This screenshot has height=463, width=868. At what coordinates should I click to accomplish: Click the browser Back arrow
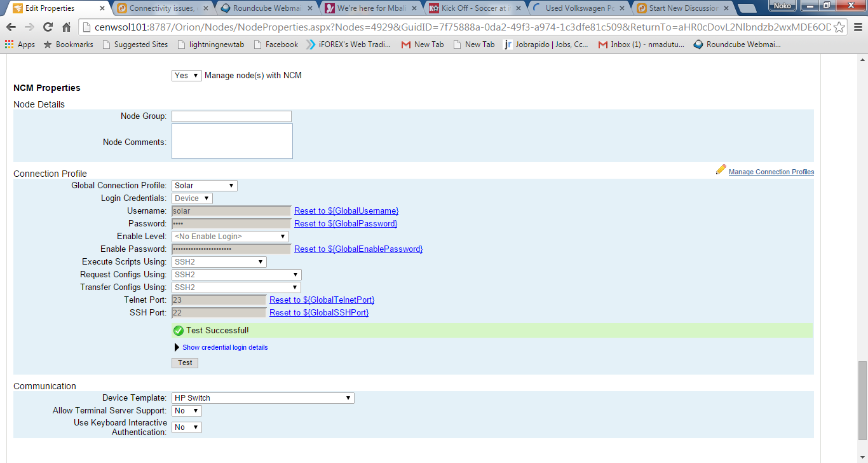(11, 27)
